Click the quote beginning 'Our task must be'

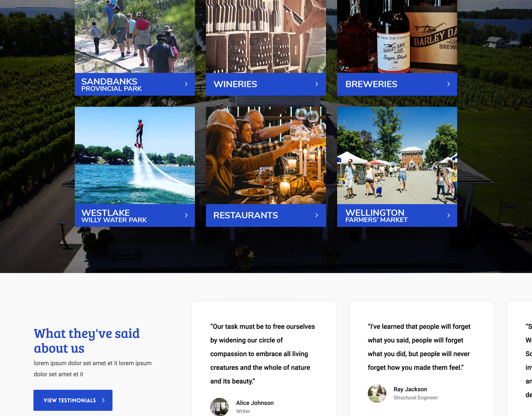click(263, 354)
